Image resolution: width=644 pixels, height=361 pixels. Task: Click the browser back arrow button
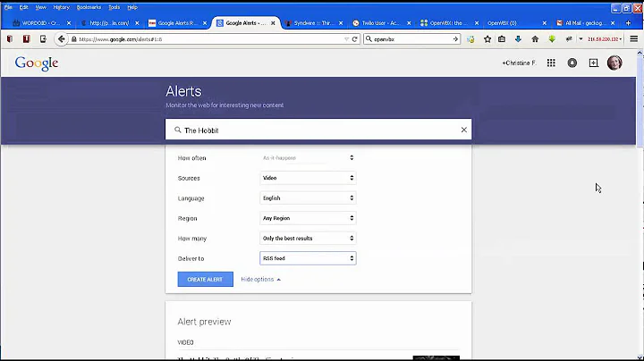point(61,39)
